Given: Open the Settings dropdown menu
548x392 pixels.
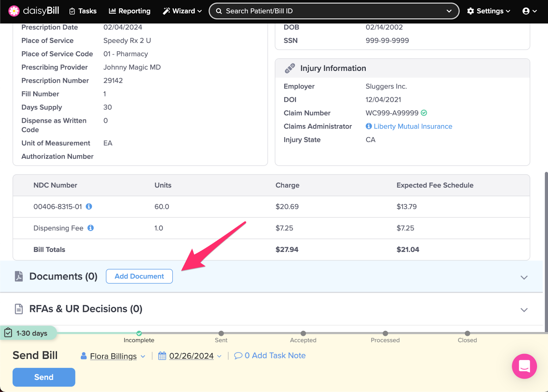Looking at the screenshot, I should pos(488,11).
